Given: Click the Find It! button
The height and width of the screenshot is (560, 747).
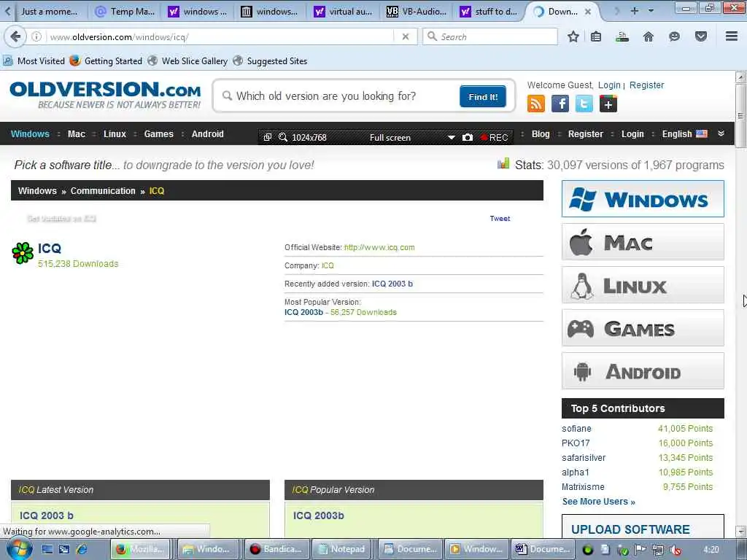Looking at the screenshot, I should 483,97.
